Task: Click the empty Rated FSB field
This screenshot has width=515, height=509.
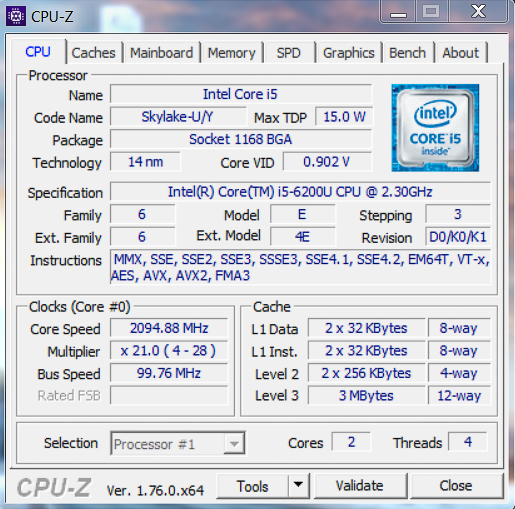Action: [169, 395]
